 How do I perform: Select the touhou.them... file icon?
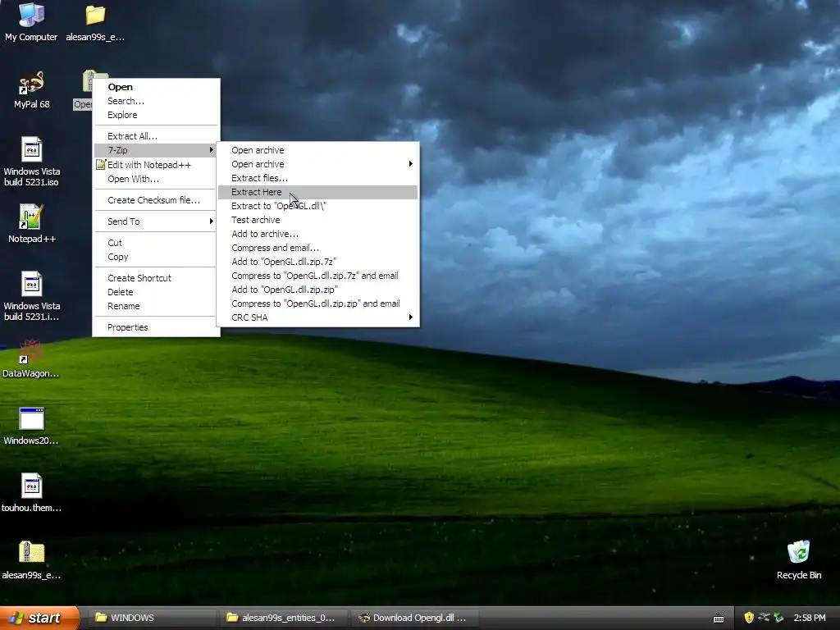[x=31, y=493]
